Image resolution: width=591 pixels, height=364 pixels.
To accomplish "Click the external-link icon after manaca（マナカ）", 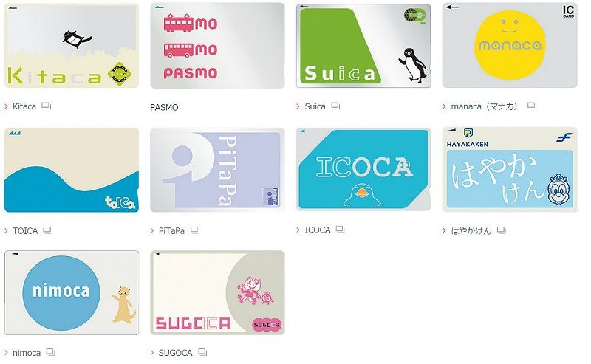I will [x=531, y=106].
